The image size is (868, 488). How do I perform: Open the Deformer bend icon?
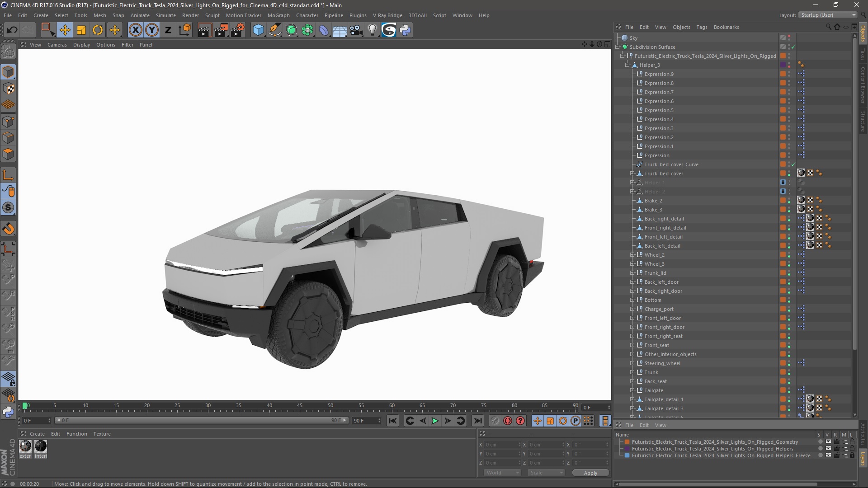[x=324, y=30]
